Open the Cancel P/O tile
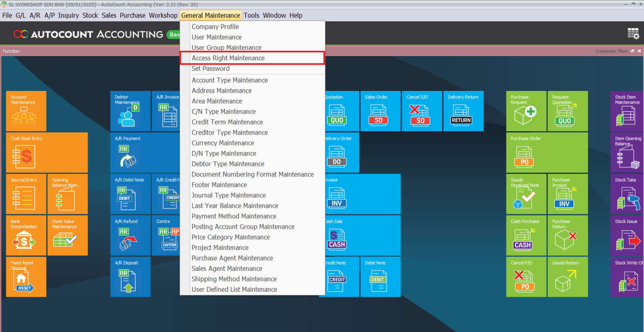Screen dimensions: 644x332 pos(526,277)
